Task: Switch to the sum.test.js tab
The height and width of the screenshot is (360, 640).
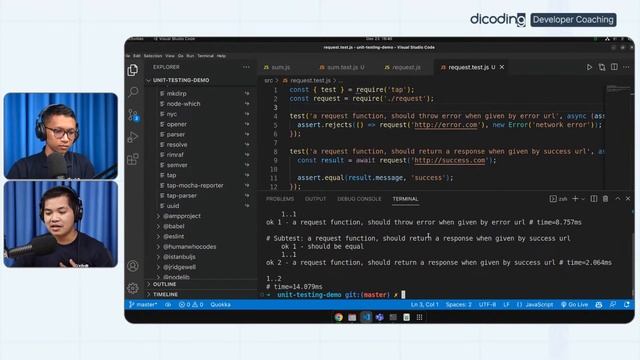Action: 342,67
